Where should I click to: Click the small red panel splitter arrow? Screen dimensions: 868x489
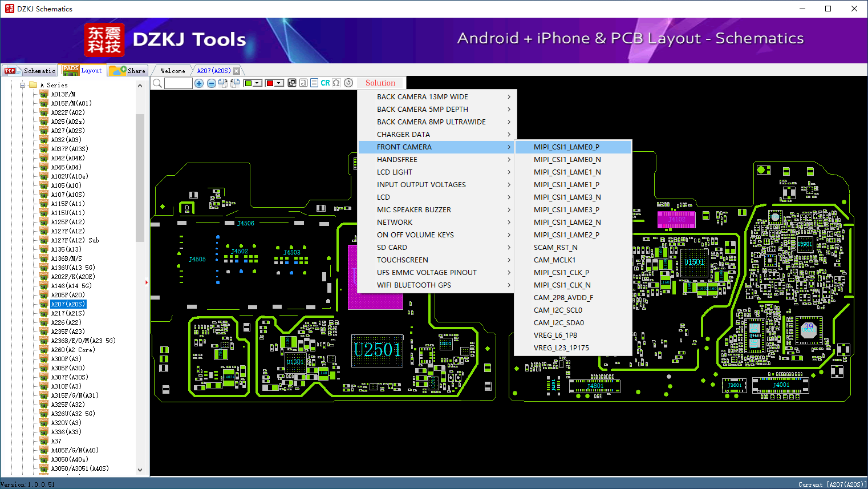click(147, 282)
